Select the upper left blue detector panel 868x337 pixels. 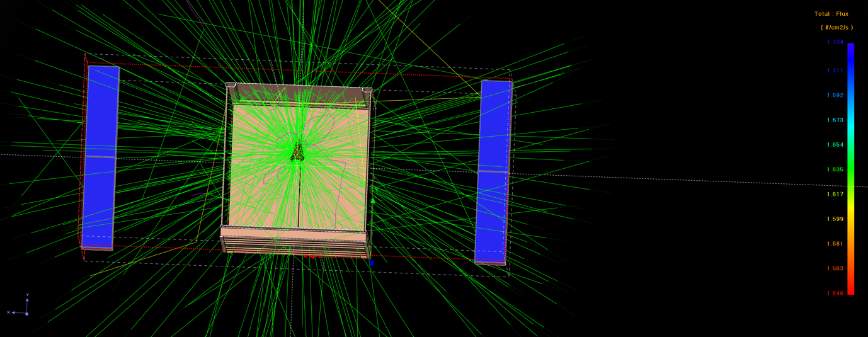102,111
